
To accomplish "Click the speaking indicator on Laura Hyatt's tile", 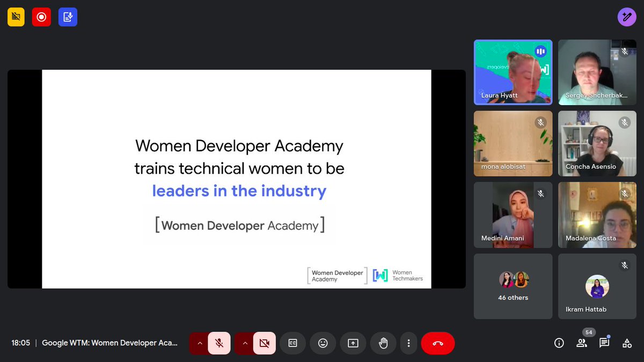I will 540,51.
